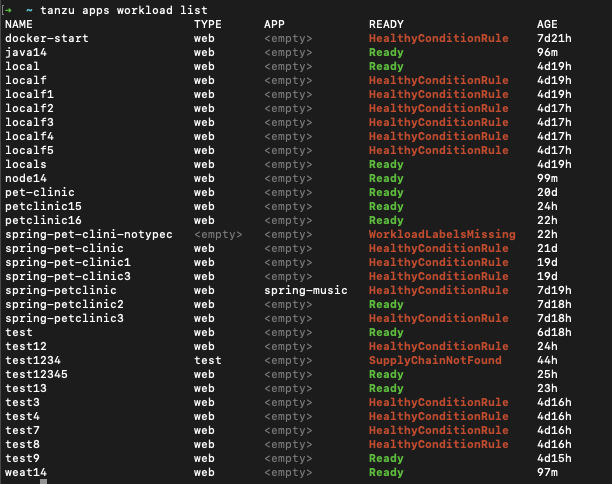Click the WorkloadLabelsMissing status text
The image size is (612, 484).
pyautogui.click(x=442, y=234)
